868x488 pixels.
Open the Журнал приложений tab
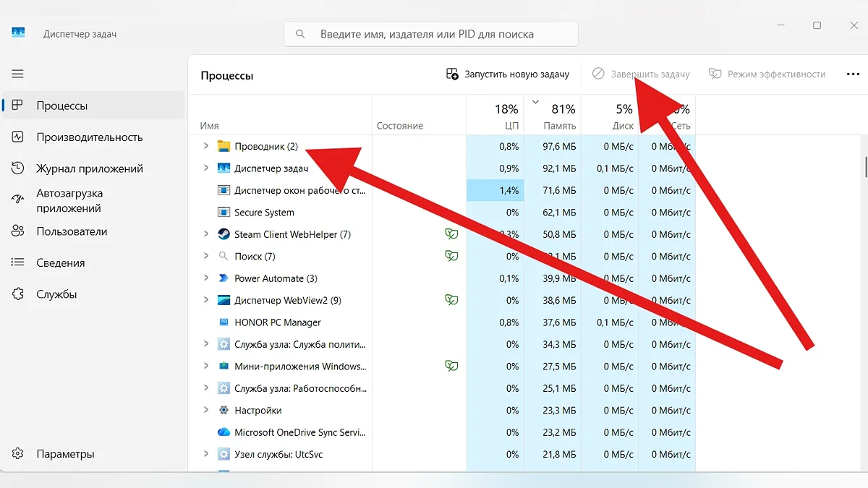coord(94,168)
